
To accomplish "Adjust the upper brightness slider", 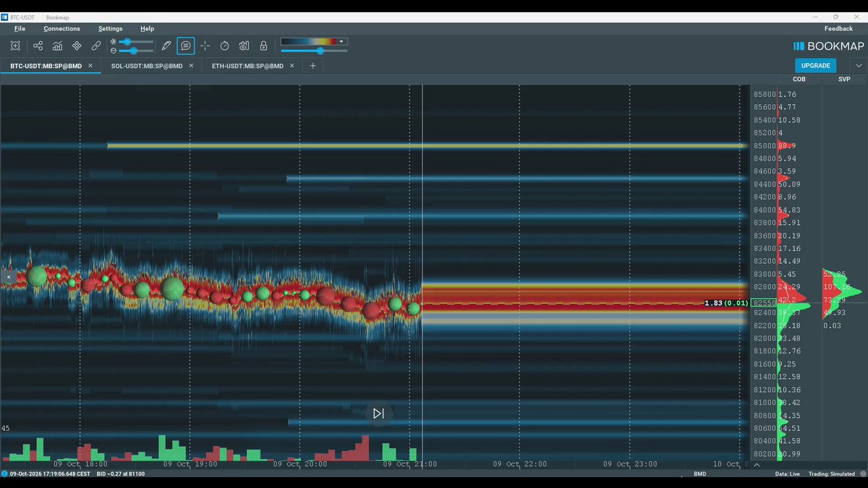I will (136, 42).
